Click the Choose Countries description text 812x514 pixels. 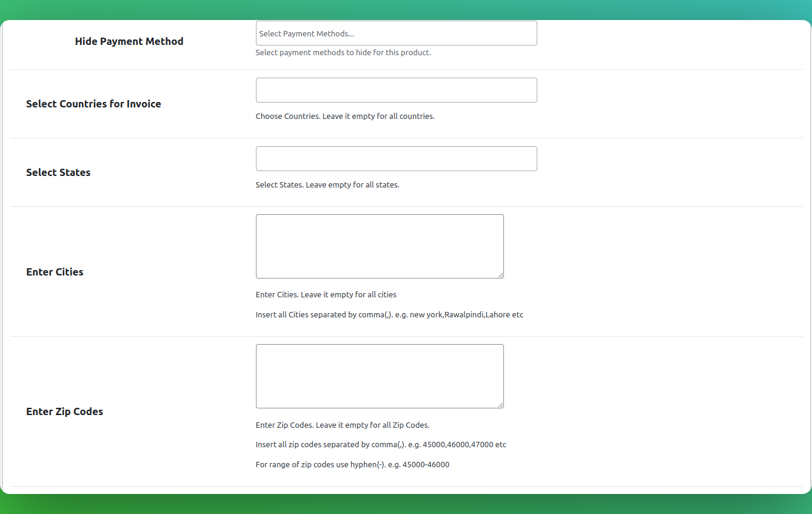(x=344, y=116)
